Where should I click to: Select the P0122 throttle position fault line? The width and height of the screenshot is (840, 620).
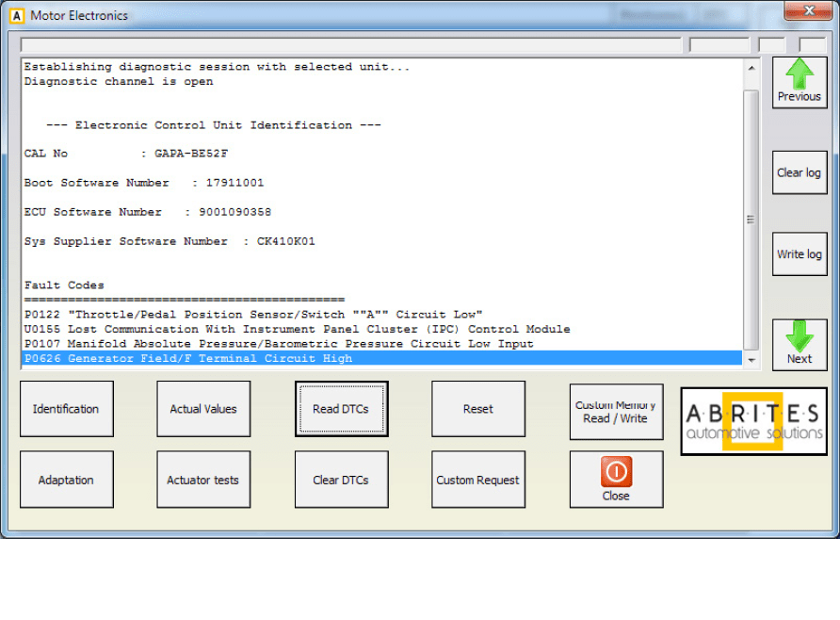(x=254, y=315)
